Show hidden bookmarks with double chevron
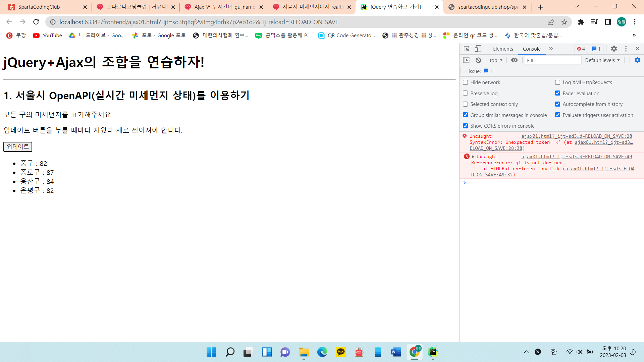 tap(634, 35)
